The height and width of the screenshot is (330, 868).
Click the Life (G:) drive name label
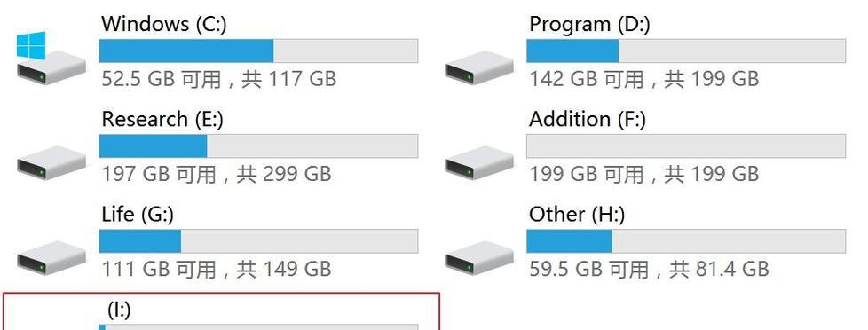click(x=138, y=215)
